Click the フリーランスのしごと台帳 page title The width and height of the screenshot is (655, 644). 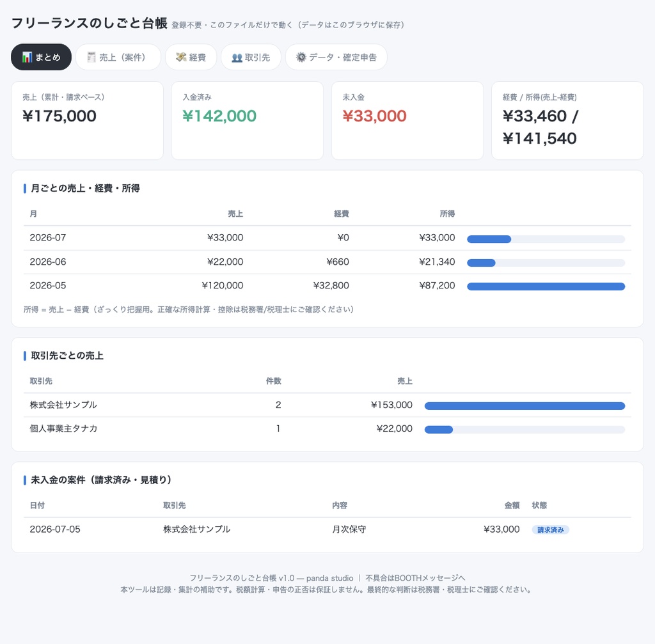[90, 24]
